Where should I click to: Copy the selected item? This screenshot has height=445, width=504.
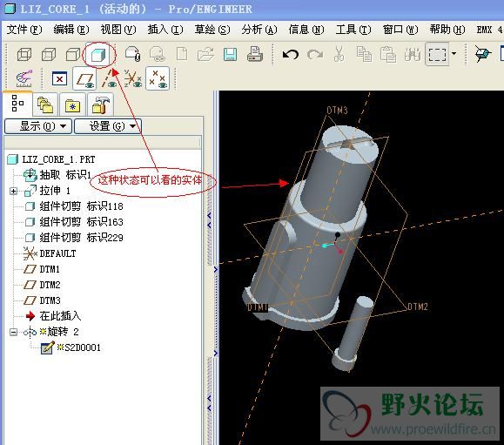[x=364, y=54]
